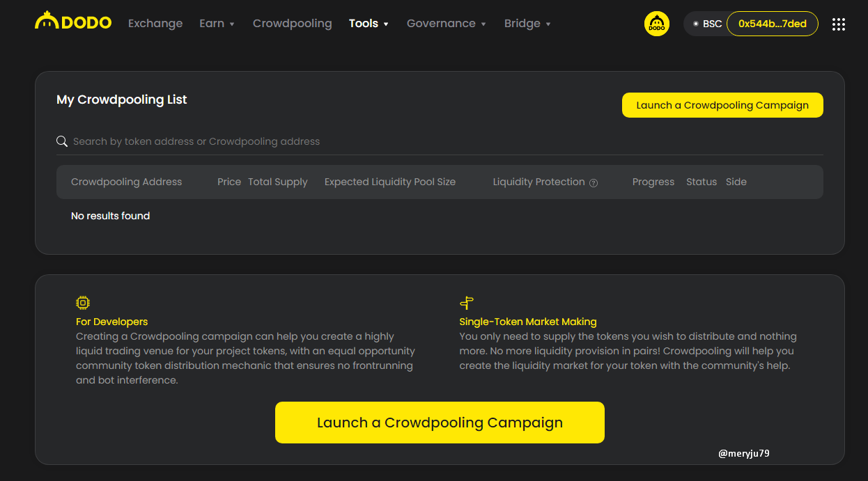Click the Single-Token Market Making signpost icon
Viewport: 868px width, 481px height.
(x=467, y=303)
